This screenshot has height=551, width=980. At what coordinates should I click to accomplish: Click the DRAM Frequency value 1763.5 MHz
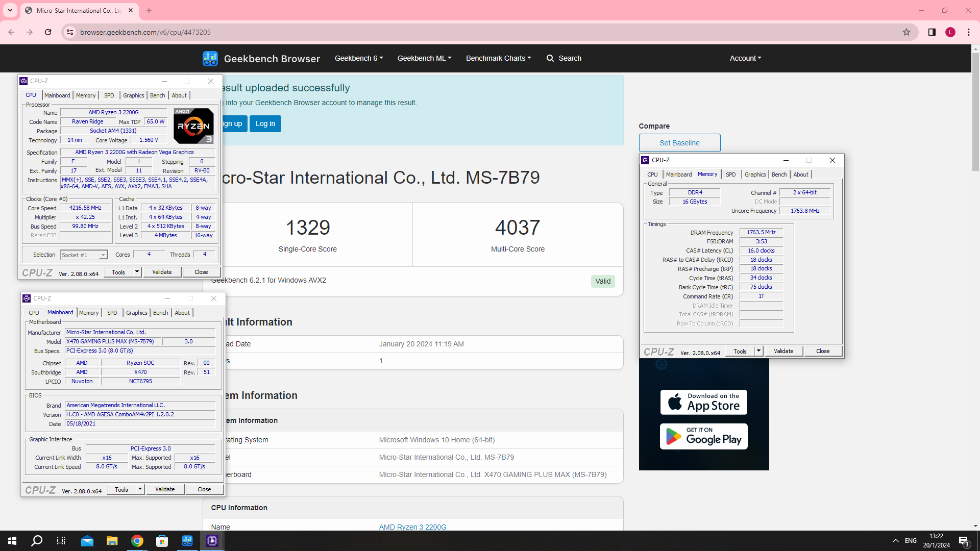coord(761,232)
